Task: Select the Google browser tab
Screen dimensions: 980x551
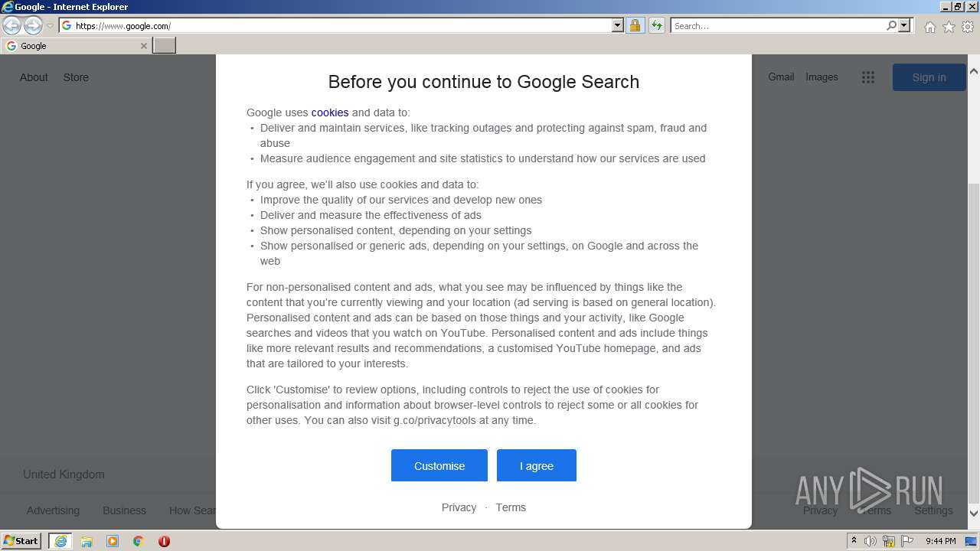Action: [x=76, y=46]
